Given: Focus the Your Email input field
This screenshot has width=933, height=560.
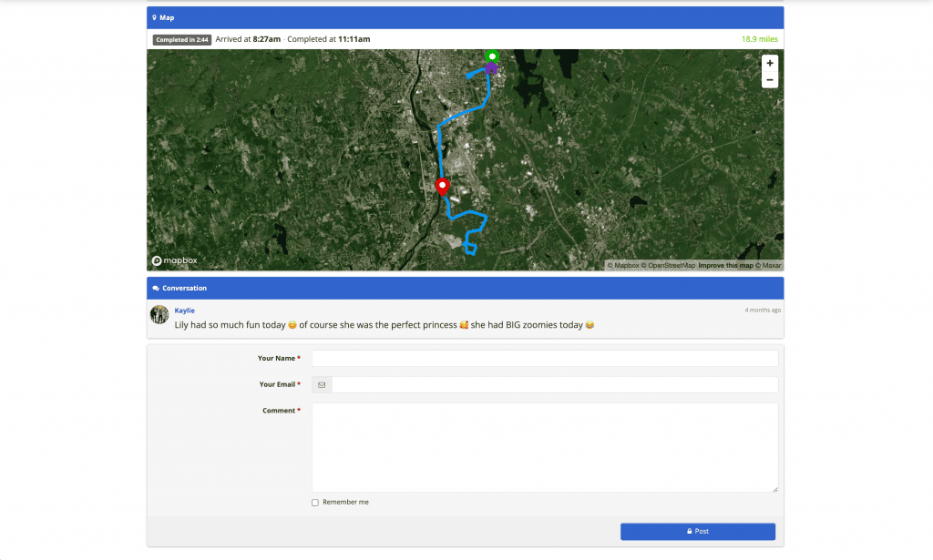Looking at the screenshot, I should pos(554,385).
